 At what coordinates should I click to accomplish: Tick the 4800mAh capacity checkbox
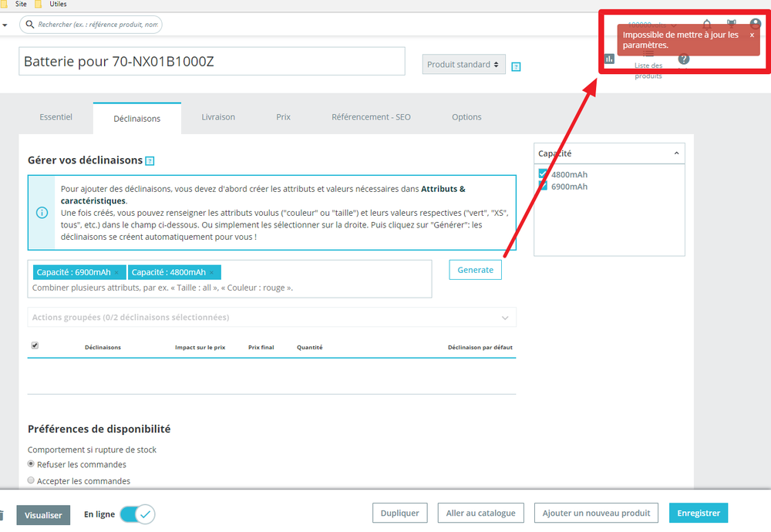(543, 173)
